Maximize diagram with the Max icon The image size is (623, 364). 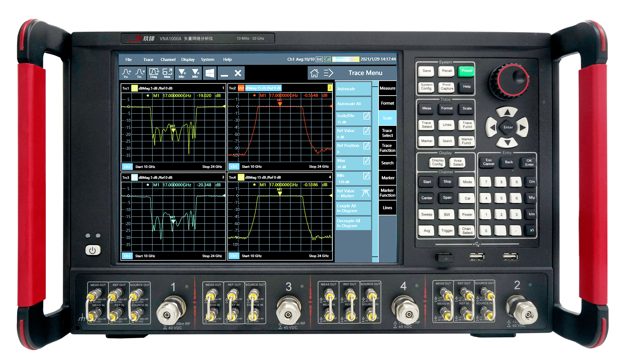167,73
